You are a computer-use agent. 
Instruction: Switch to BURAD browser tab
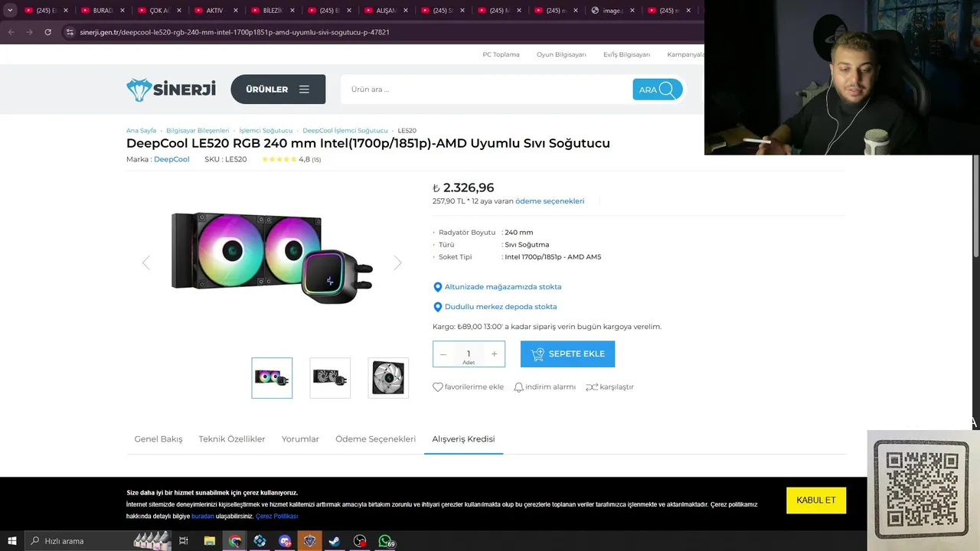103,11
